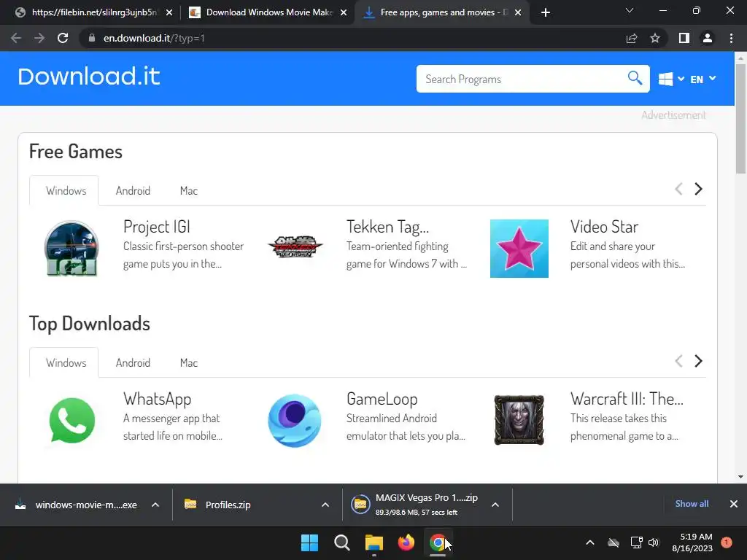Viewport: 747px width, 560px height.
Task: Open the Warcraft III portrait icon
Action: pyautogui.click(x=519, y=420)
